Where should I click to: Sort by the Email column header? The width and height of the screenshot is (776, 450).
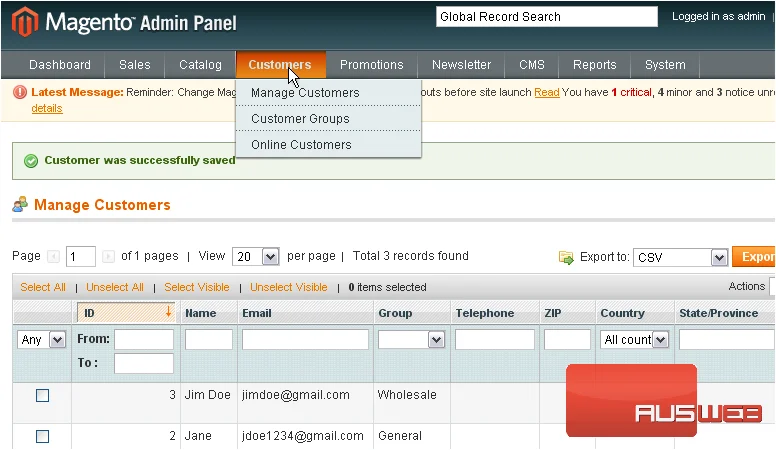256,313
